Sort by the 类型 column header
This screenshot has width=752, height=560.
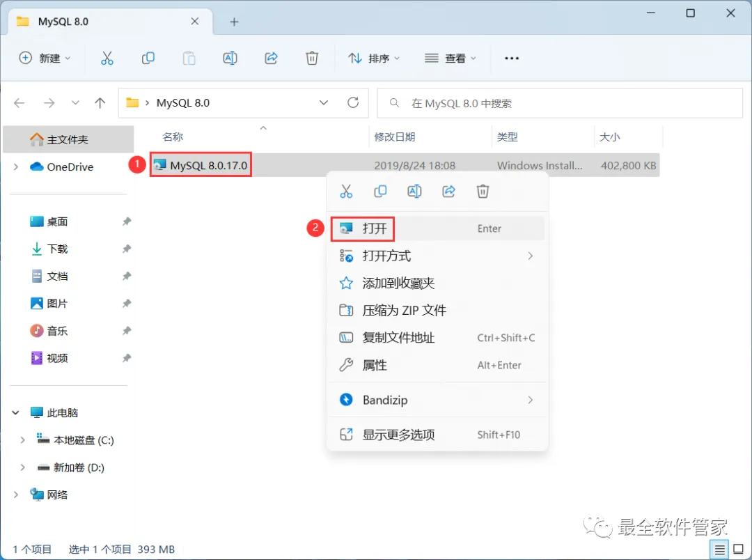pos(507,137)
